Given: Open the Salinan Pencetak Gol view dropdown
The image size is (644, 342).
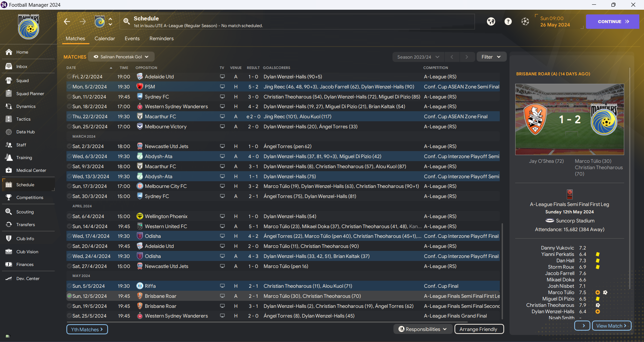Looking at the screenshot, I should tap(121, 57).
